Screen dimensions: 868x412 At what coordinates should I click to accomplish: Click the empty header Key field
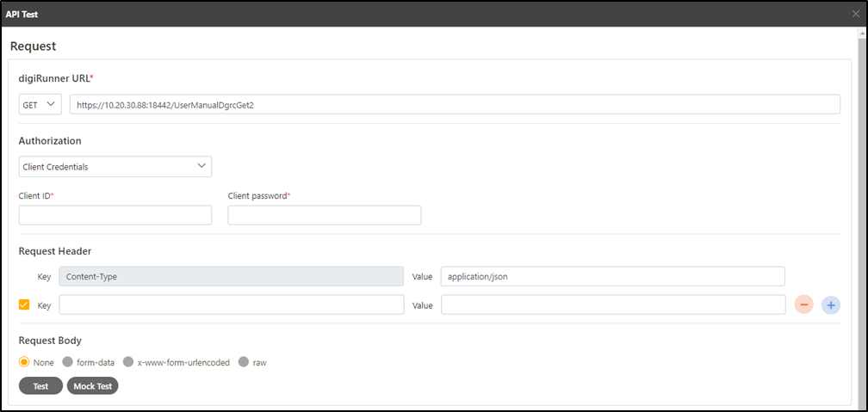click(231, 304)
